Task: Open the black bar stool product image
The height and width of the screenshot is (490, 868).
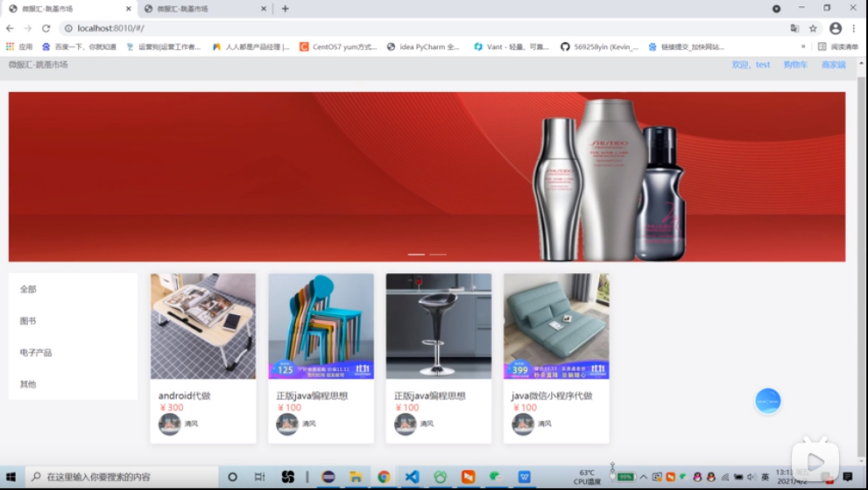Action: click(x=439, y=326)
